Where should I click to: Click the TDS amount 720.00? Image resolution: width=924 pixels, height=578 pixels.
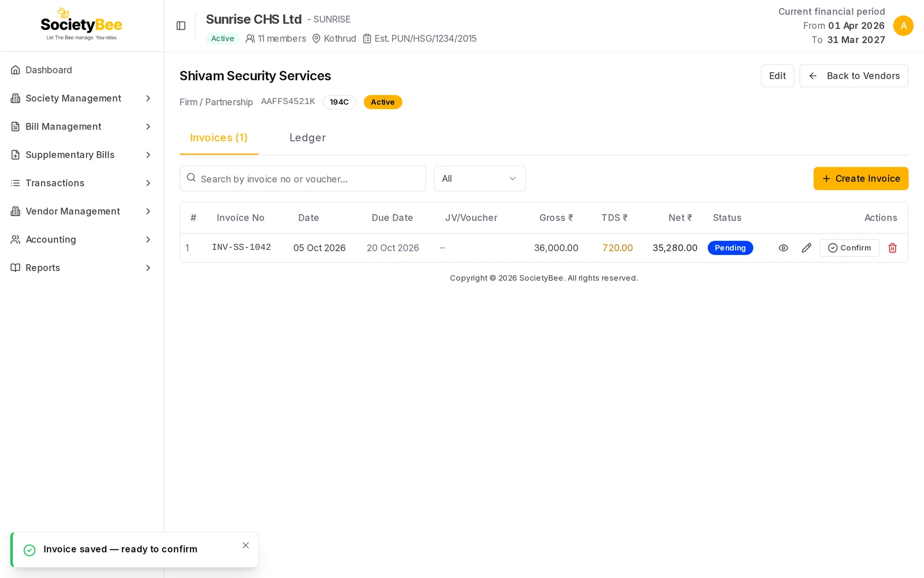[617, 248]
